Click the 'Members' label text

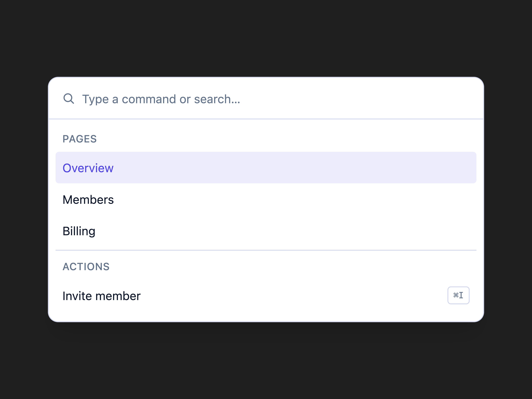coord(88,200)
